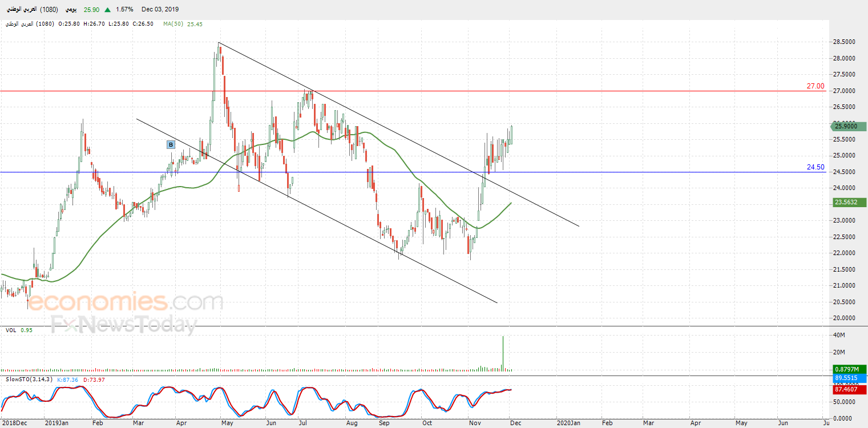The width and height of the screenshot is (868, 428).
Task: Click the blue 89.5515 stochastic tag
Action: tap(849, 378)
